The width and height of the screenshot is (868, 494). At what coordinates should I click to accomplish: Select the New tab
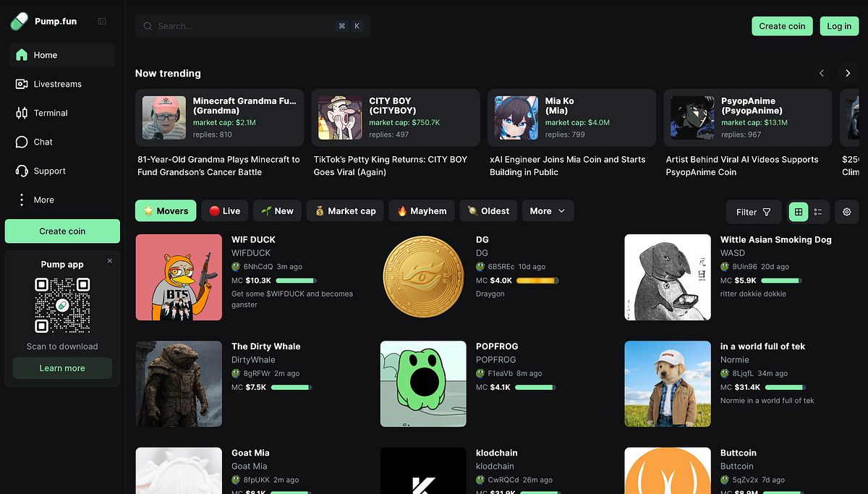(277, 211)
